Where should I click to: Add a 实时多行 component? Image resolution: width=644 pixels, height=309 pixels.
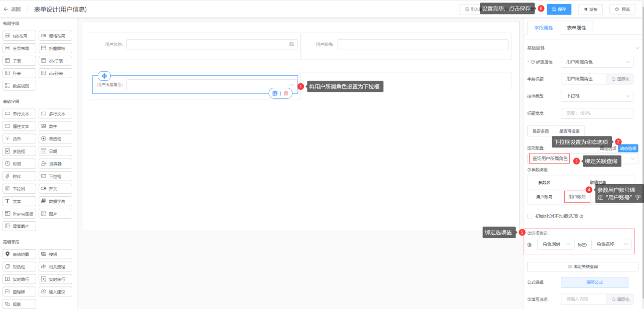[55, 279]
